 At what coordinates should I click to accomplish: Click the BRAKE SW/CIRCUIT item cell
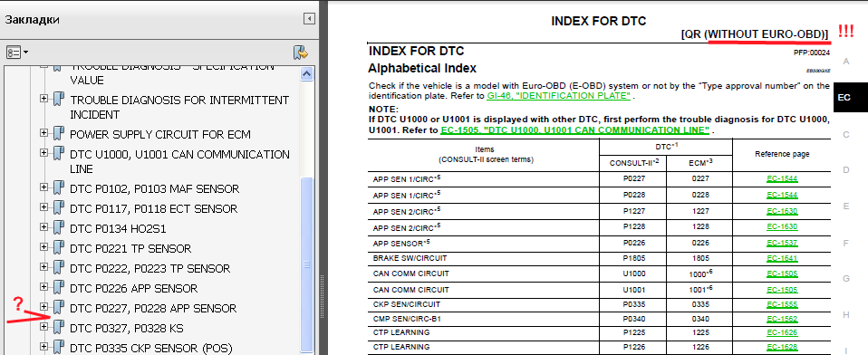[483, 258]
